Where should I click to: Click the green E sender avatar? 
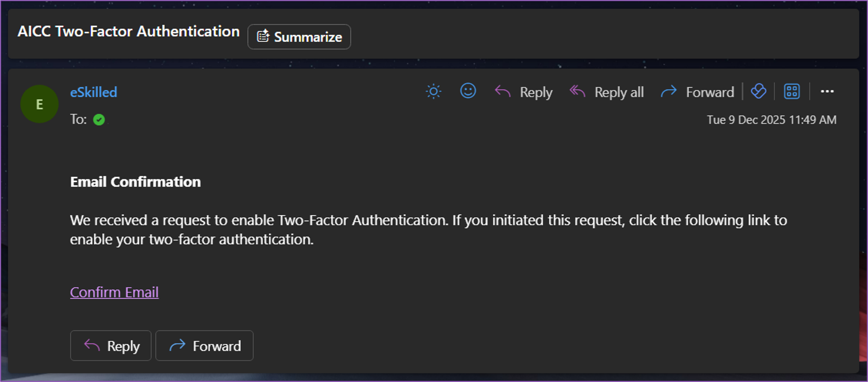click(39, 104)
